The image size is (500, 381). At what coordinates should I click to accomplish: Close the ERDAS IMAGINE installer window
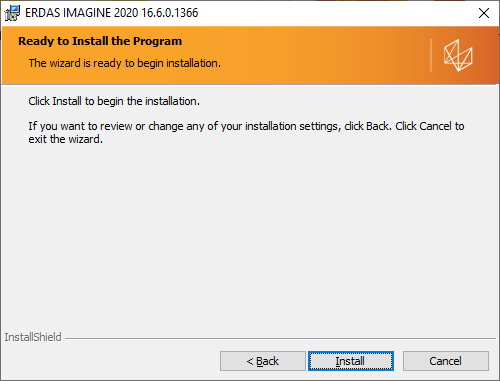click(x=484, y=13)
